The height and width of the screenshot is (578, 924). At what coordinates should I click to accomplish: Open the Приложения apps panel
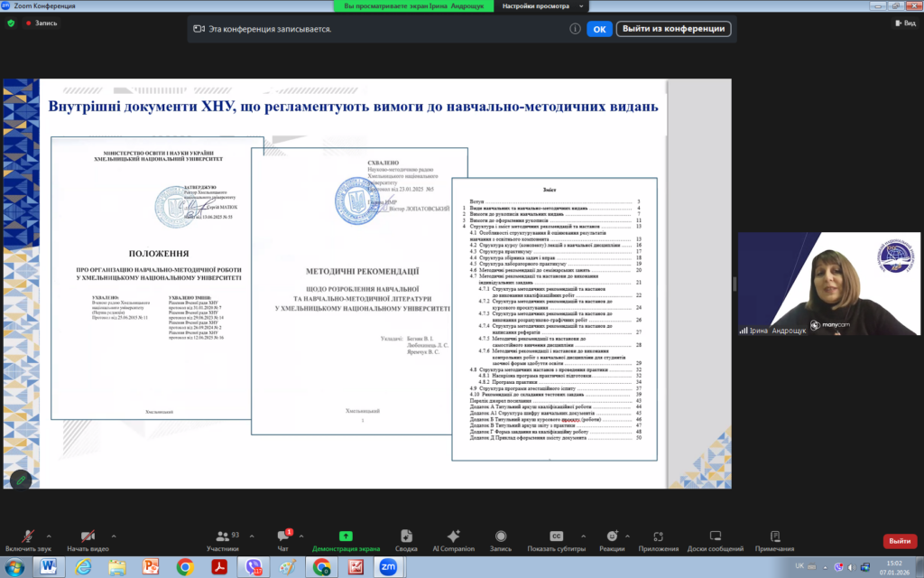coord(658,540)
